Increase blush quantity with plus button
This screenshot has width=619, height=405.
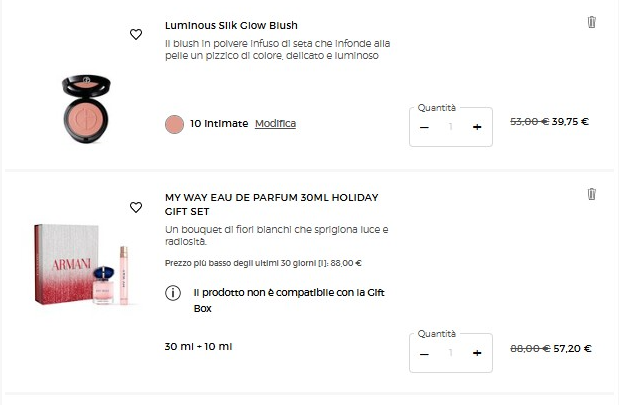point(477,127)
